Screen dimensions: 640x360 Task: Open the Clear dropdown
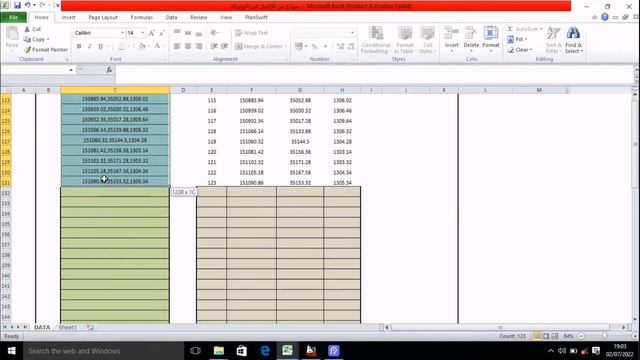pyautogui.click(x=520, y=49)
